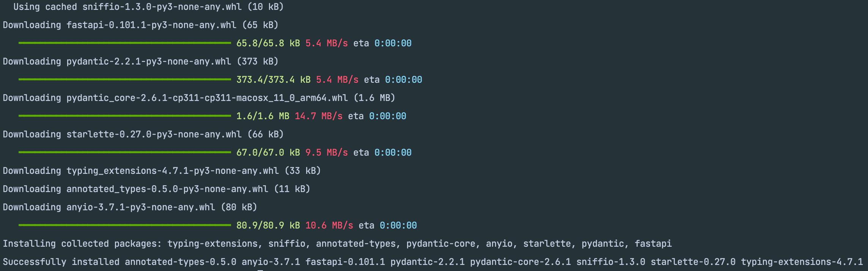Click the 'Installing collected packages' line
The width and height of the screenshot is (868, 271).
337,244
